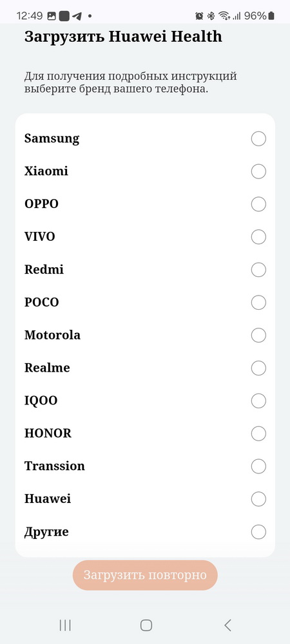Go back with the navigation arrow
This screenshot has height=644, width=290.
click(x=227, y=625)
